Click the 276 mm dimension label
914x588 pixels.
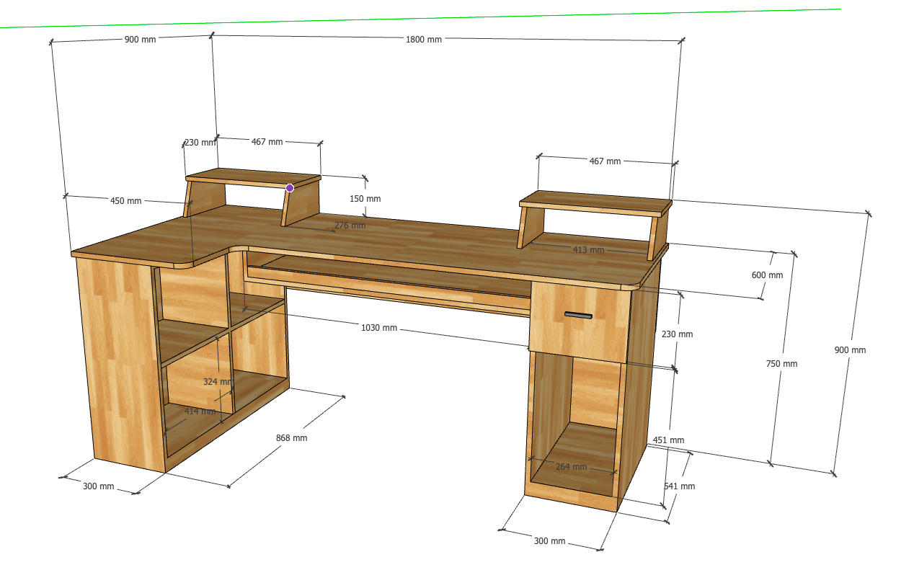pos(350,226)
